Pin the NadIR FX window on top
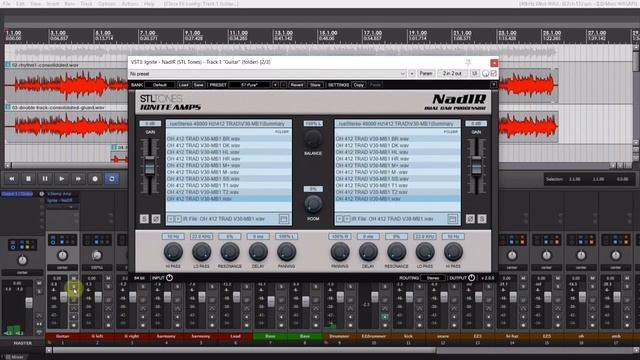 tap(468, 62)
